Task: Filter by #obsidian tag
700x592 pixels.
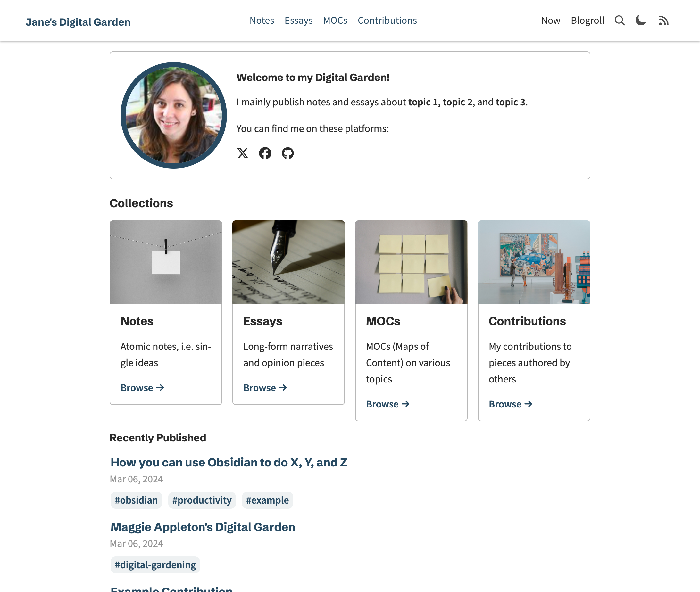Action: [x=136, y=500]
